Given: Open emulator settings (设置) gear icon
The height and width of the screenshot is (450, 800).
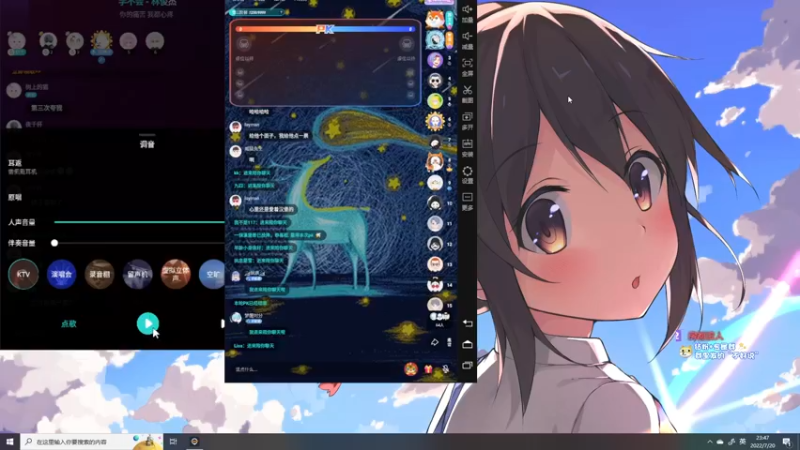Looking at the screenshot, I should click(467, 171).
